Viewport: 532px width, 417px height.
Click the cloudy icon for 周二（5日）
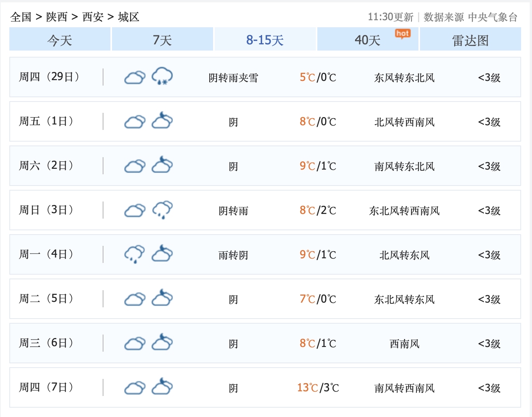pyautogui.click(x=134, y=299)
